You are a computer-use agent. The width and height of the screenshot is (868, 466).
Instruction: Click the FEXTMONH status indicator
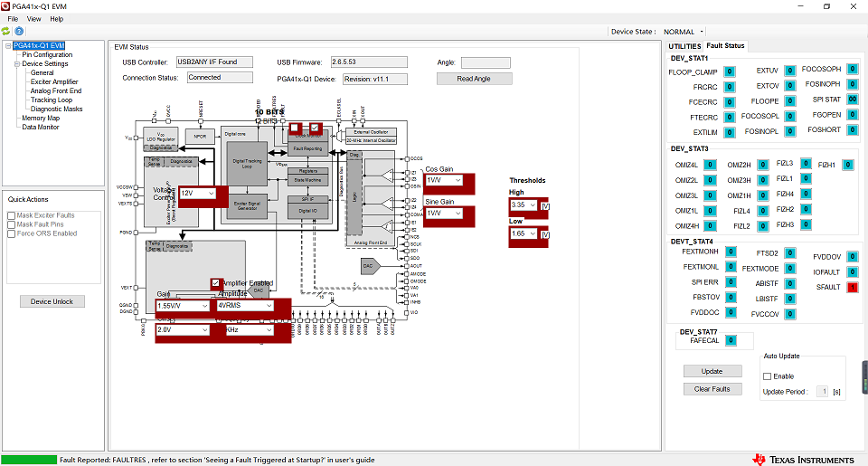[x=731, y=252]
